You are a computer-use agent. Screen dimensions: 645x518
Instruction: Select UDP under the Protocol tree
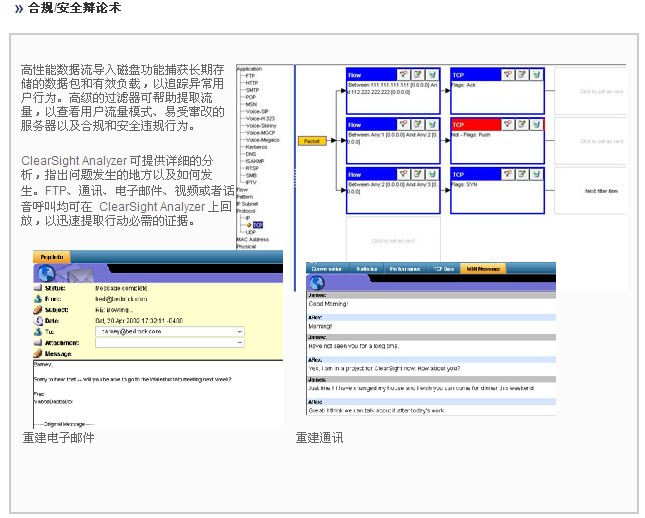point(251,232)
